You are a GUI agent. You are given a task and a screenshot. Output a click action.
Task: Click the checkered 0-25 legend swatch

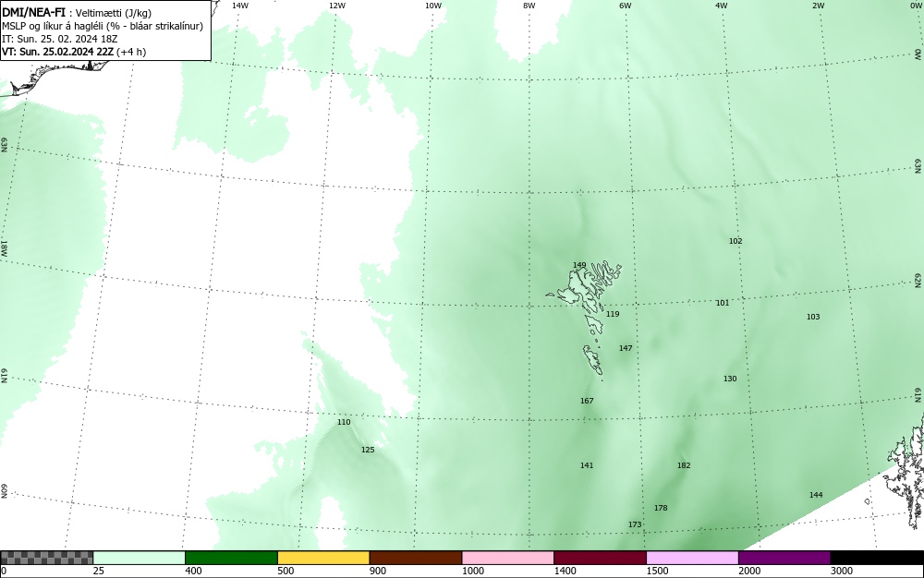(x=46, y=558)
